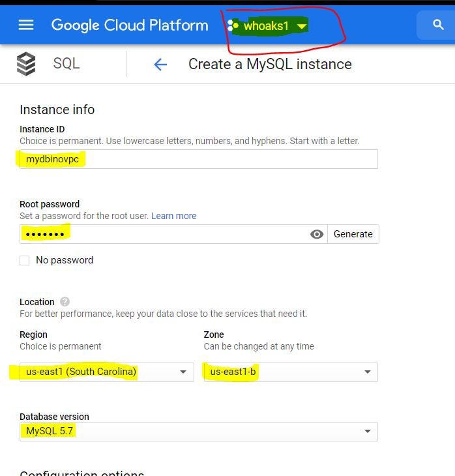455x476 pixels.
Task: Go back using the blue arrow
Action: click(x=160, y=65)
